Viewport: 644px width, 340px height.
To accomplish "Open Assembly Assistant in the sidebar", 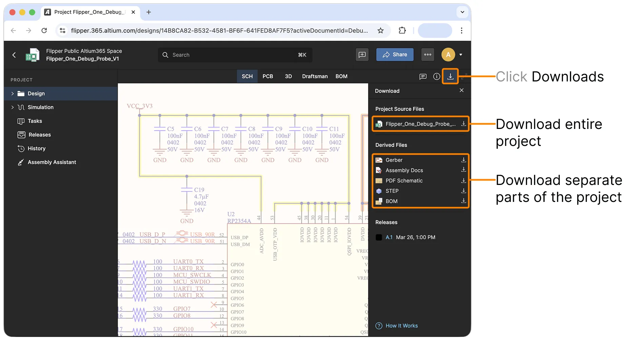I will (52, 162).
